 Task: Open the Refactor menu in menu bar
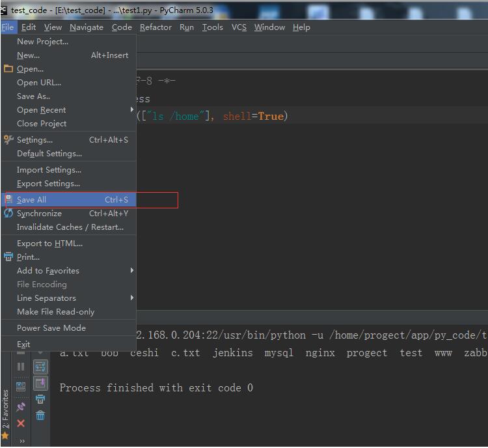156,27
